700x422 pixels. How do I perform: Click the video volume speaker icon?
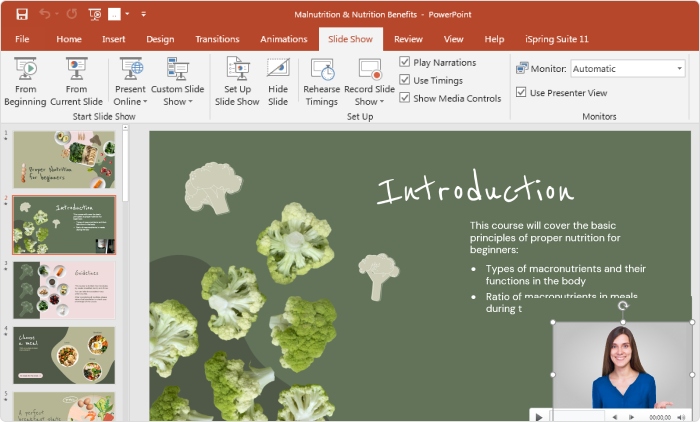pyautogui.click(x=681, y=417)
